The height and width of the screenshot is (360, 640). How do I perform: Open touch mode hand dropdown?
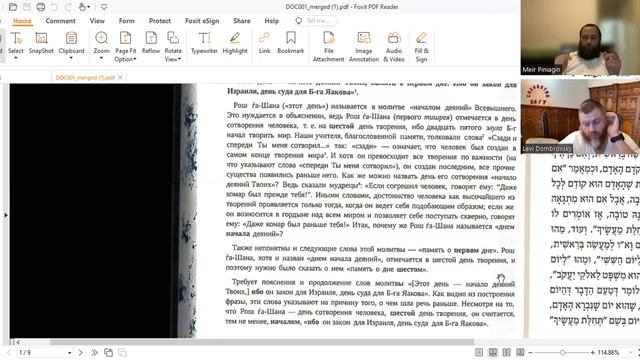(84, 7)
